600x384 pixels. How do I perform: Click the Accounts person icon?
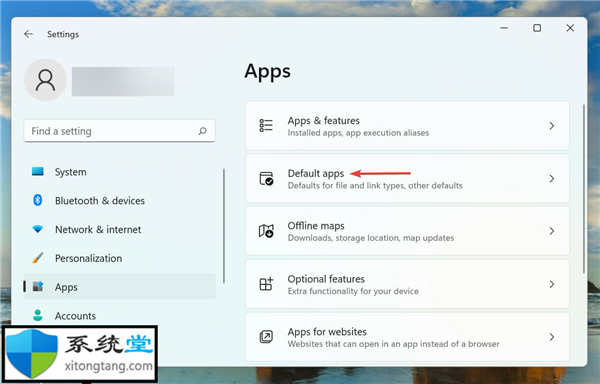38,315
